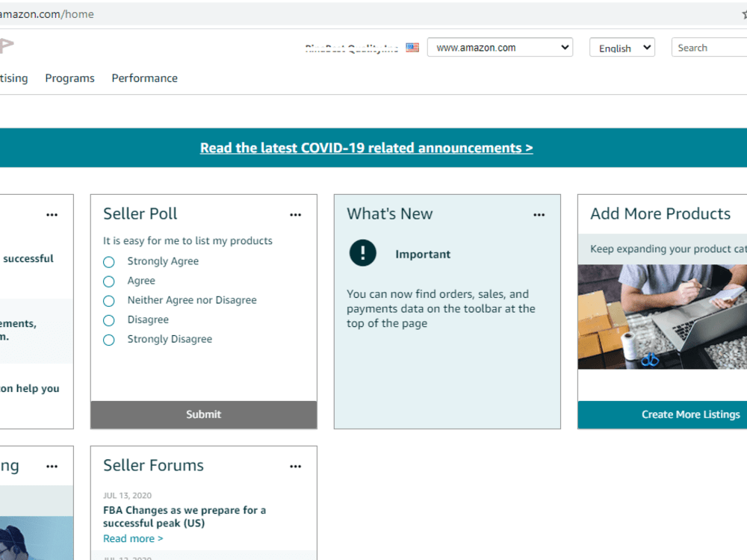Select the Agree radio option
Image resolution: width=747 pixels, height=560 pixels.
pyautogui.click(x=108, y=281)
